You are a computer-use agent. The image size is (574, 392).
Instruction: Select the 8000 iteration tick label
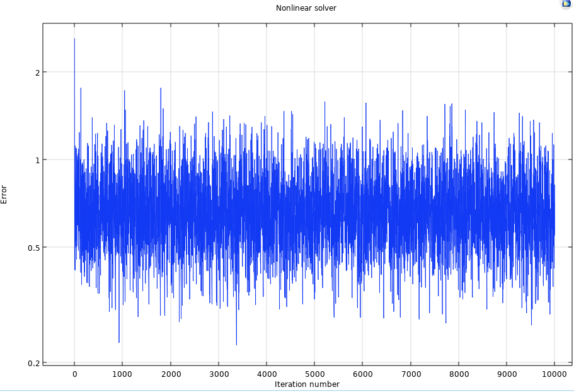click(x=458, y=374)
